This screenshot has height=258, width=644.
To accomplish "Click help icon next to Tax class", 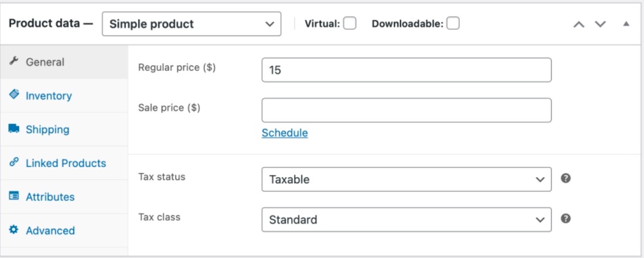I will [566, 218].
